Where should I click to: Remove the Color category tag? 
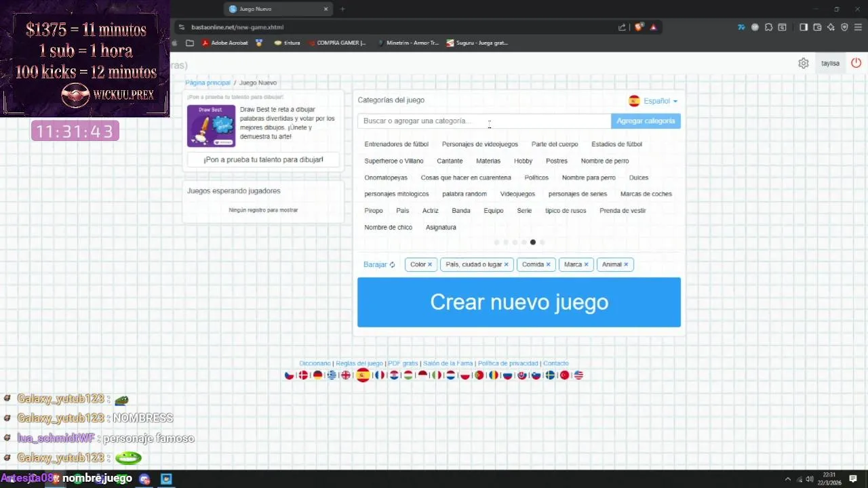pos(430,264)
